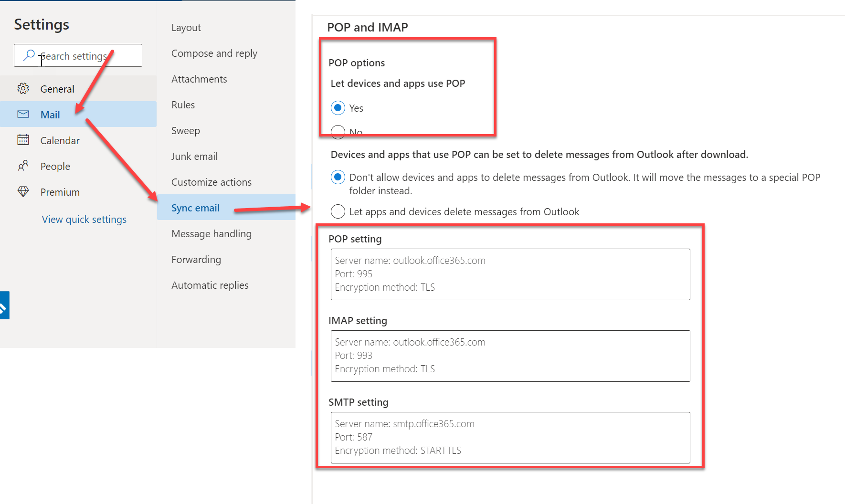Viewport: 845px width, 504px height.
Task: Open Customize actions settings
Action: (226, 182)
